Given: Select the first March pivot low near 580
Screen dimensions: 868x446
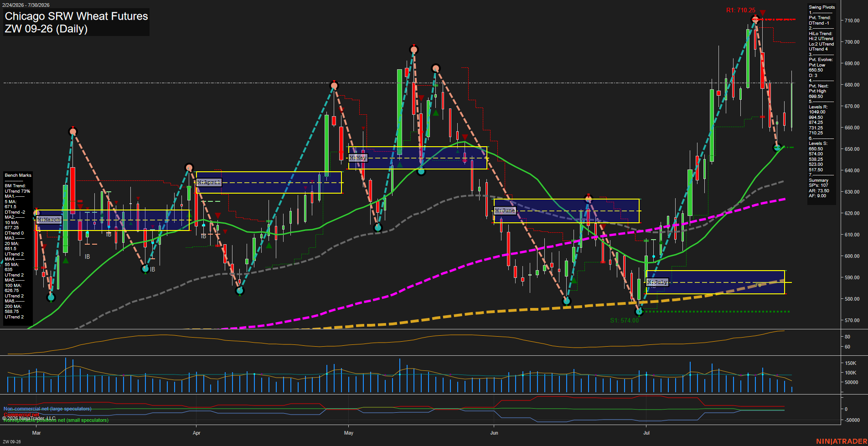Looking at the screenshot, I should coord(51,297).
